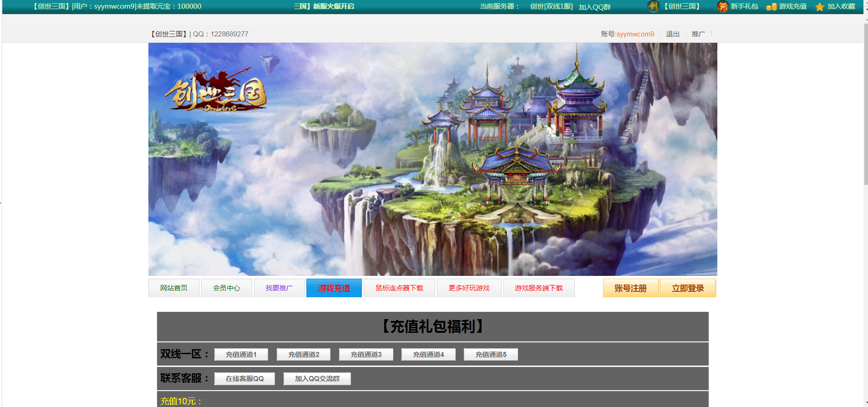Contact support via 在线客服QQ button
The image size is (868, 407).
(x=244, y=379)
